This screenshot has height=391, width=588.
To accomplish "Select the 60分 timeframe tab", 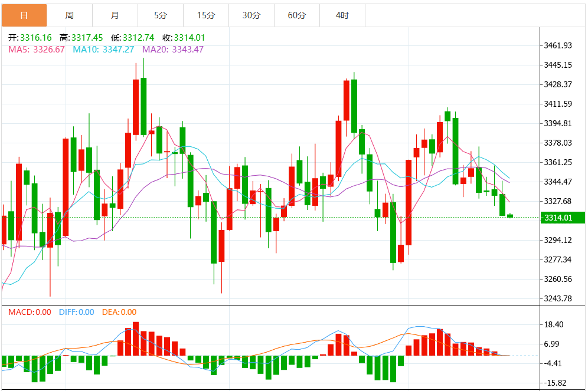I will (296, 15).
